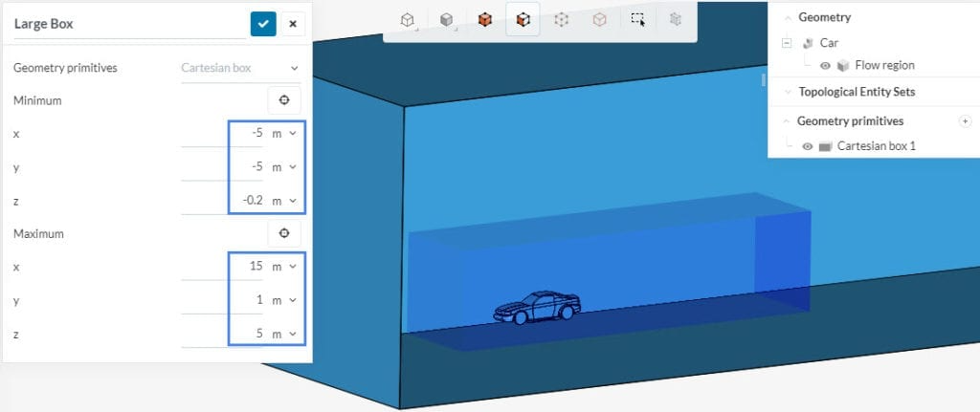Select the active orange face selection cube icon
The image size is (980, 412).
tap(523, 20)
